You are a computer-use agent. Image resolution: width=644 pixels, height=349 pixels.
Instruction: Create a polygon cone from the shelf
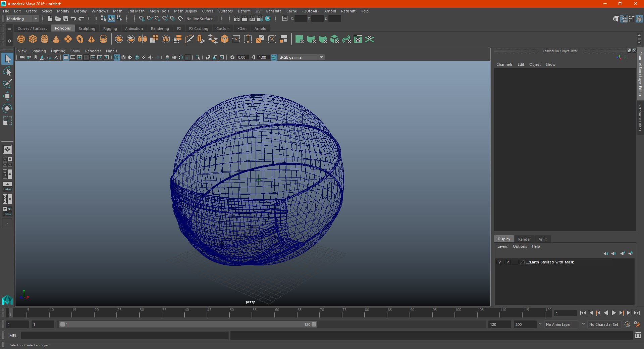click(56, 39)
